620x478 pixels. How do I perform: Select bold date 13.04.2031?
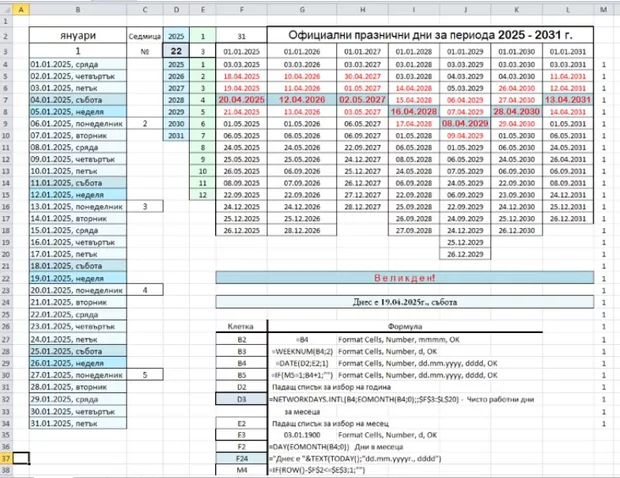[x=568, y=100]
